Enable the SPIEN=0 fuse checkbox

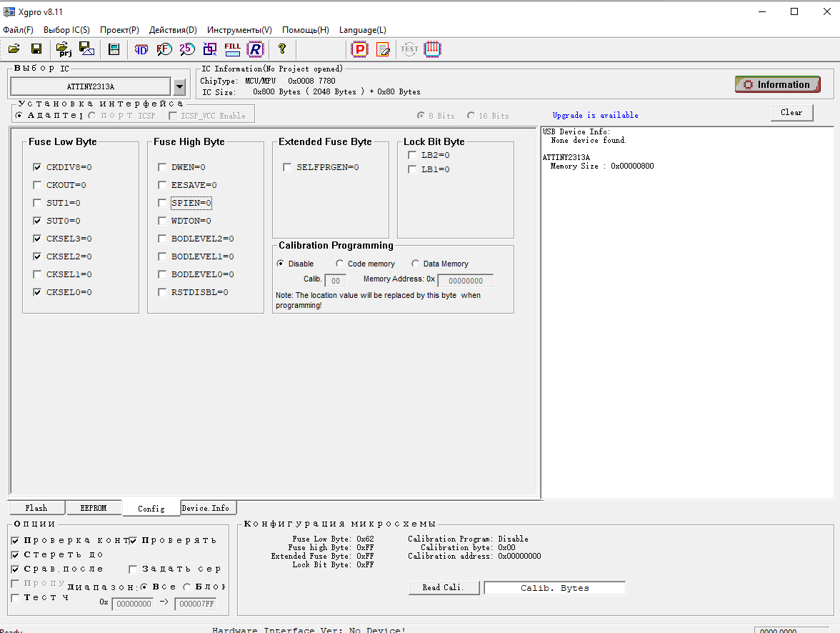(x=162, y=203)
